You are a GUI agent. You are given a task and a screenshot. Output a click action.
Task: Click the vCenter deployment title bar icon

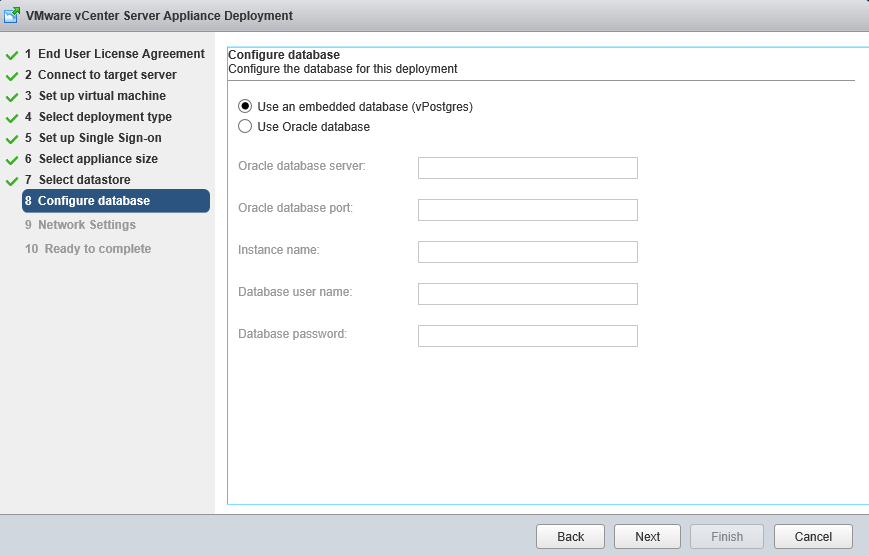[x=12, y=15]
